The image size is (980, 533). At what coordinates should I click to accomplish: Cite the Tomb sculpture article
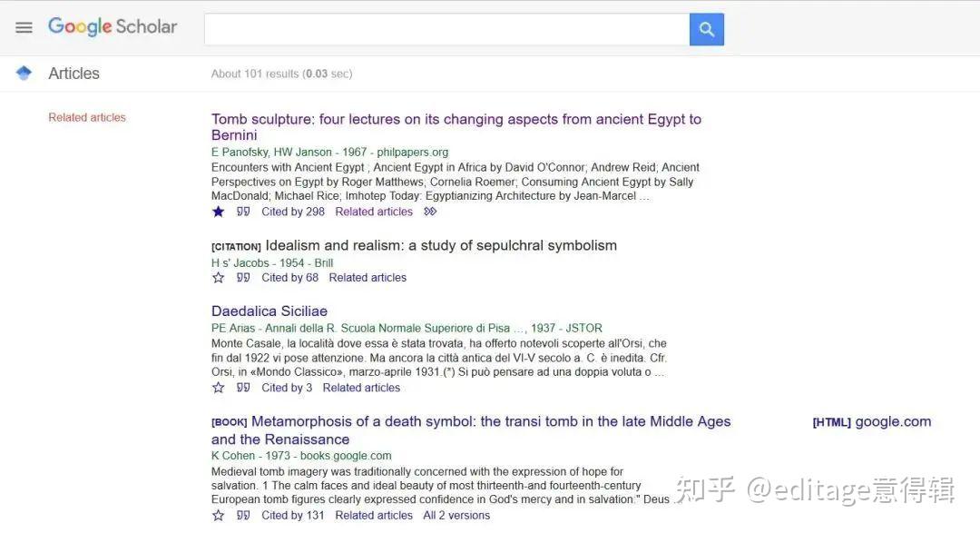tap(243, 212)
